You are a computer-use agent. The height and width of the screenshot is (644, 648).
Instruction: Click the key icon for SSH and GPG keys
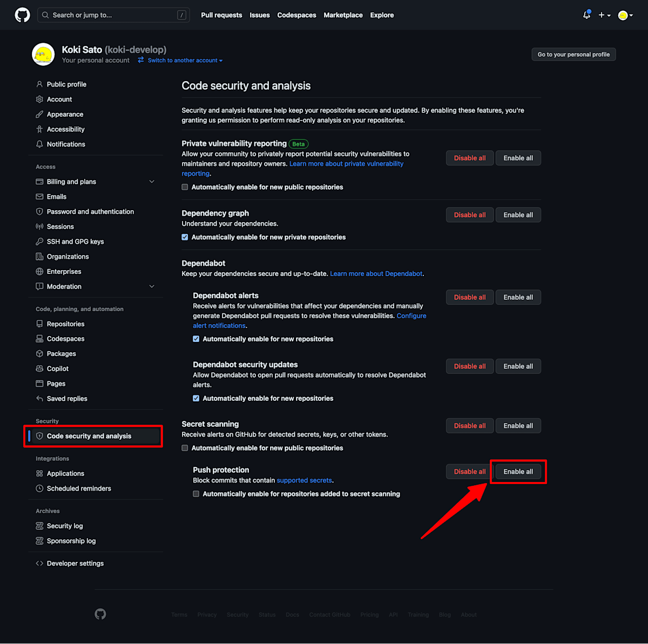pyautogui.click(x=39, y=242)
